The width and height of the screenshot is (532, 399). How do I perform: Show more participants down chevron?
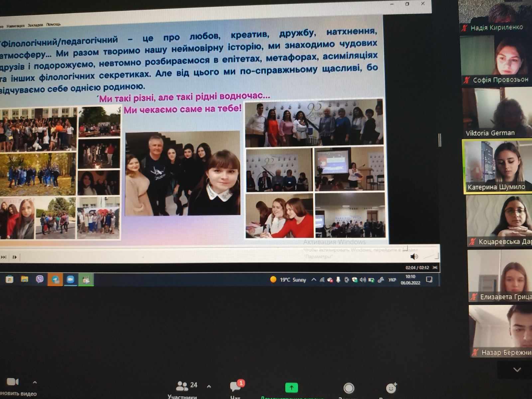click(x=517, y=369)
